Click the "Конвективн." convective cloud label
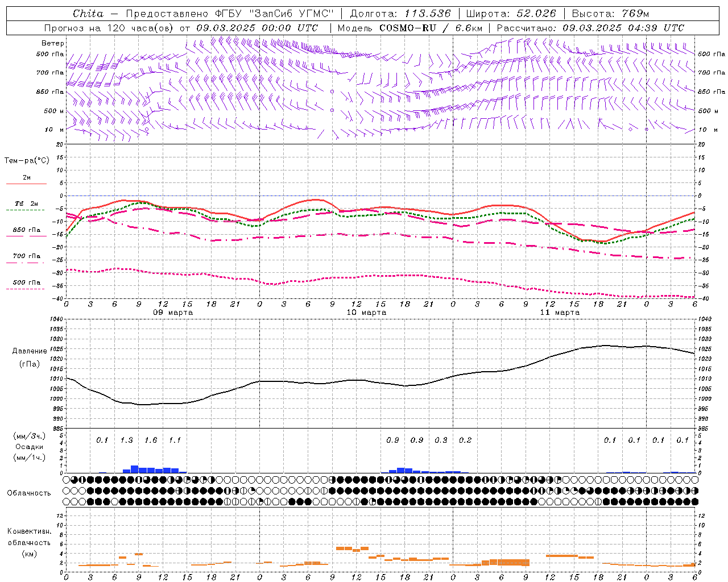The width and height of the screenshot is (728, 582). pos(29,531)
